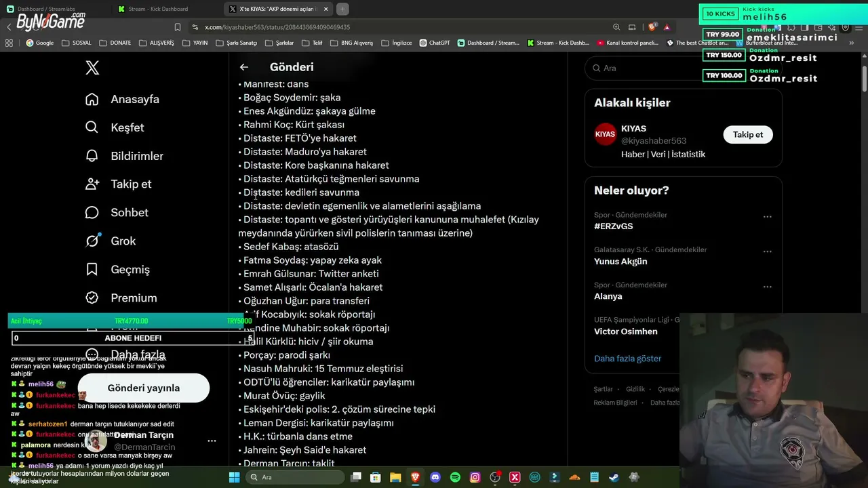Viewport: 868px width, 488px height.
Task: Open the Sohbet chat bubble icon
Action: (92, 212)
